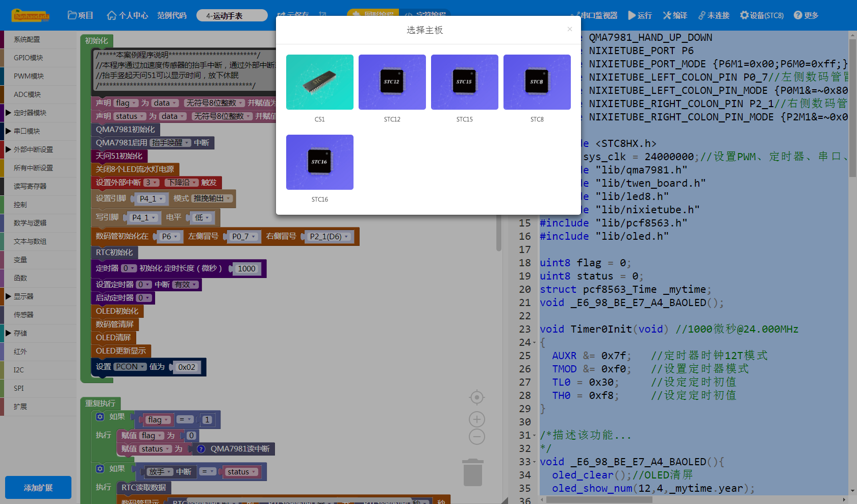
Task: Open PCON register dropdown
Action: pos(130,367)
